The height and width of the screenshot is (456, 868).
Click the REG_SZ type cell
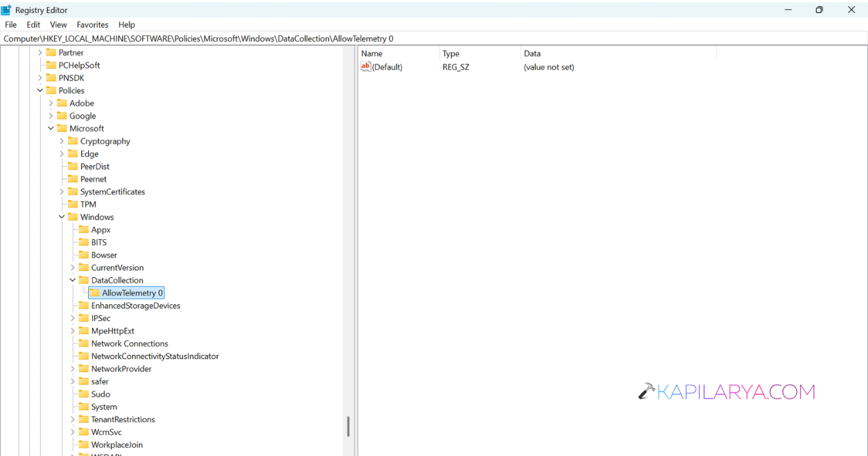pos(456,67)
